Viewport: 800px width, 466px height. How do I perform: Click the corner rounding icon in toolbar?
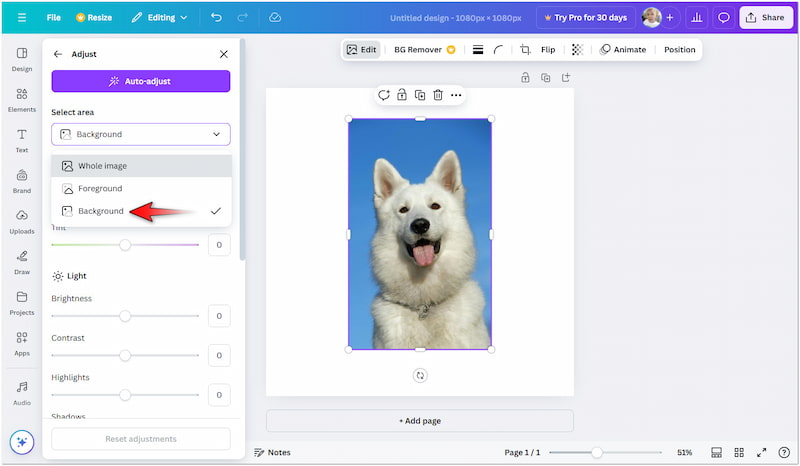coord(498,50)
